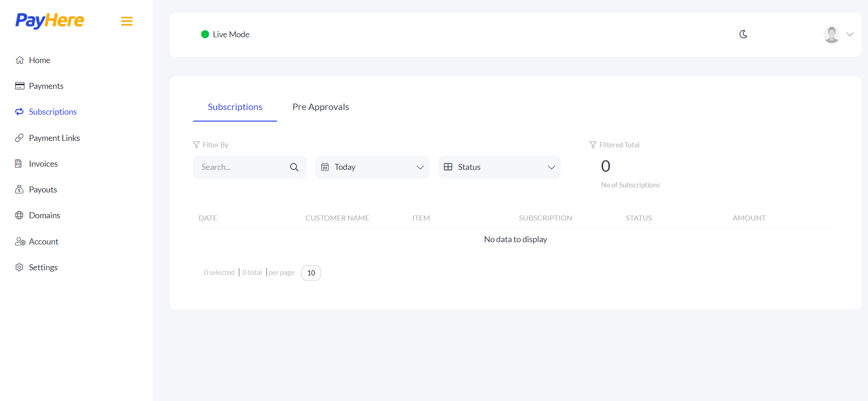The image size is (868, 401).
Task: Click the Settings gear icon
Action: coord(19,267)
